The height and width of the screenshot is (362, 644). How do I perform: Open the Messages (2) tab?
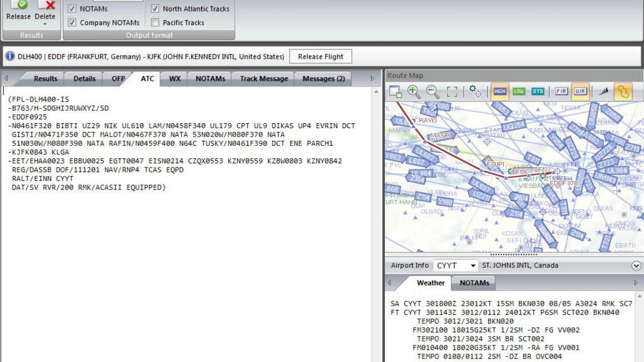point(324,78)
